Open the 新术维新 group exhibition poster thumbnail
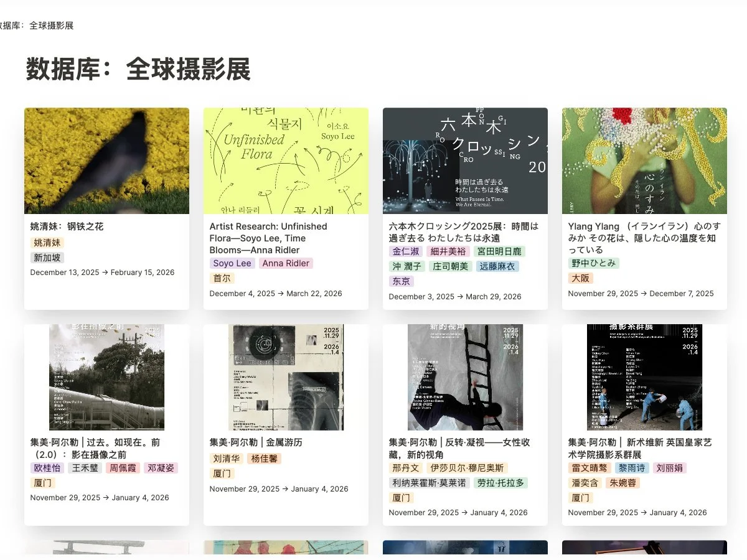Viewport: 747px width, 560px height. (x=644, y=377)
